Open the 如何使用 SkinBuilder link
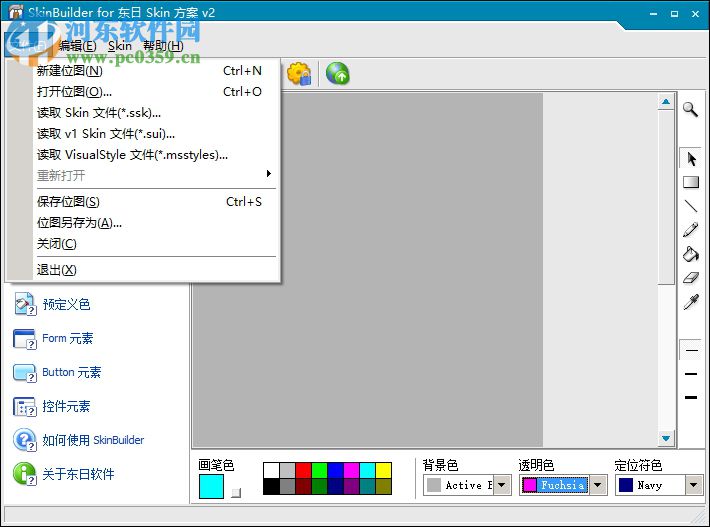Viewport: 710px width, 527px height. click(93, 440)
